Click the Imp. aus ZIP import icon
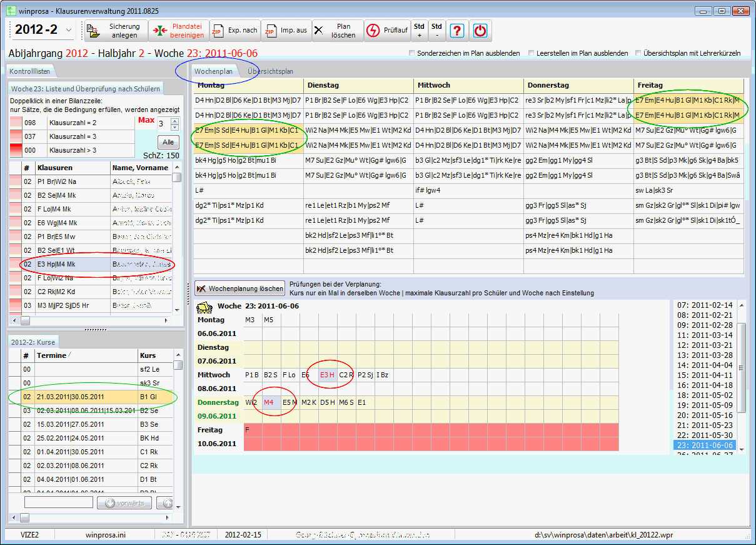This screenshot has width=756, height=545. [270, 31]
